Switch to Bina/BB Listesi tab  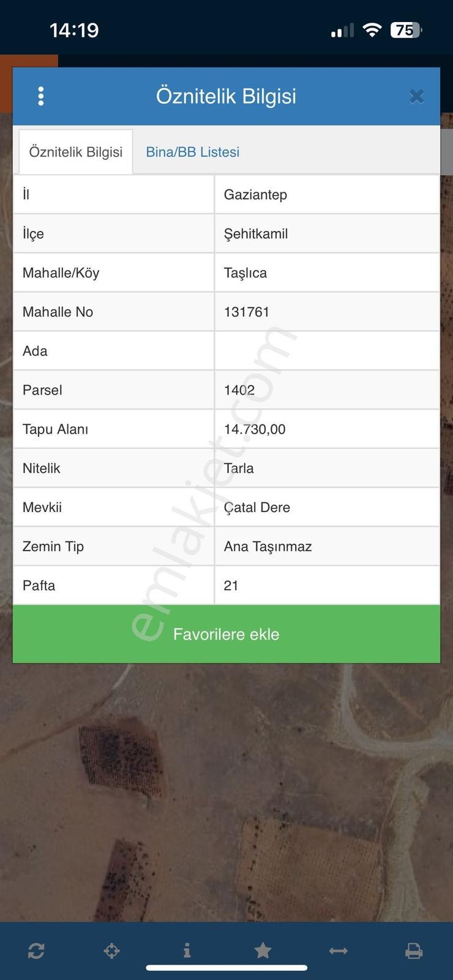click(x=192, y=152)
